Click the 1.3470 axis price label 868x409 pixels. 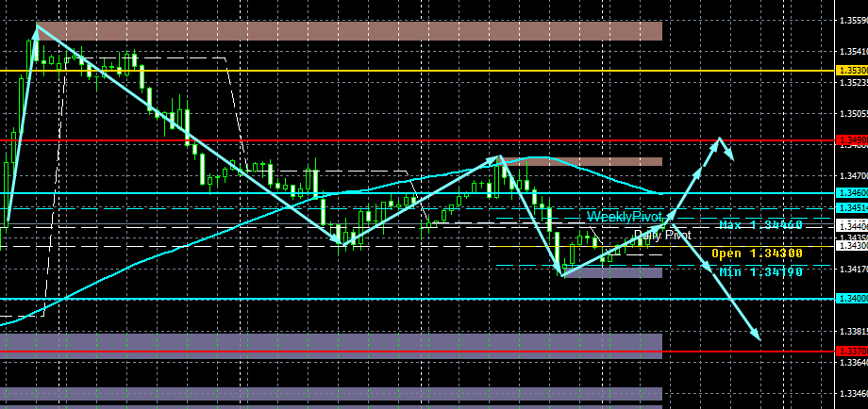coord(853,176)
